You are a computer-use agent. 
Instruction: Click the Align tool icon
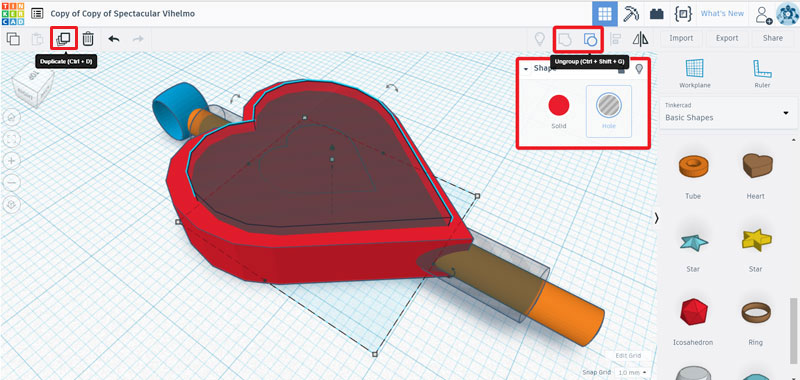pos(616,39)
